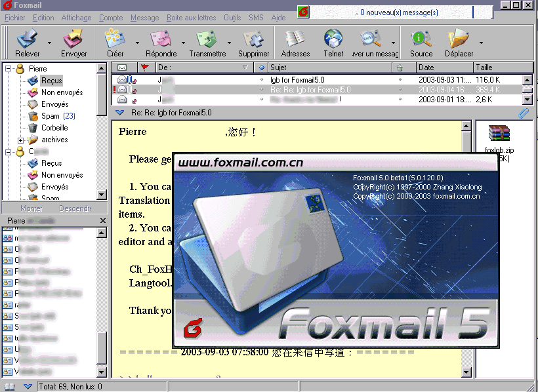Select the Corbeille trash folder
538x392 pixels.
pos(54,128)
